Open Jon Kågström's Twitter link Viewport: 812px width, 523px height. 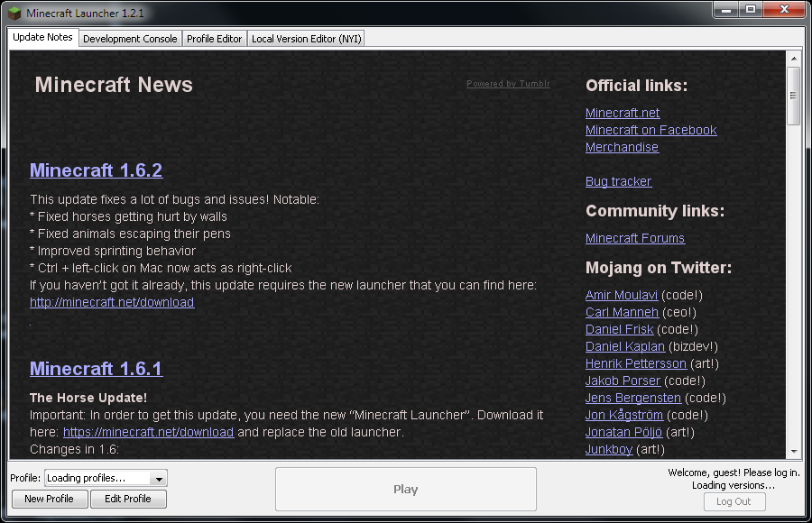(624, 415)
